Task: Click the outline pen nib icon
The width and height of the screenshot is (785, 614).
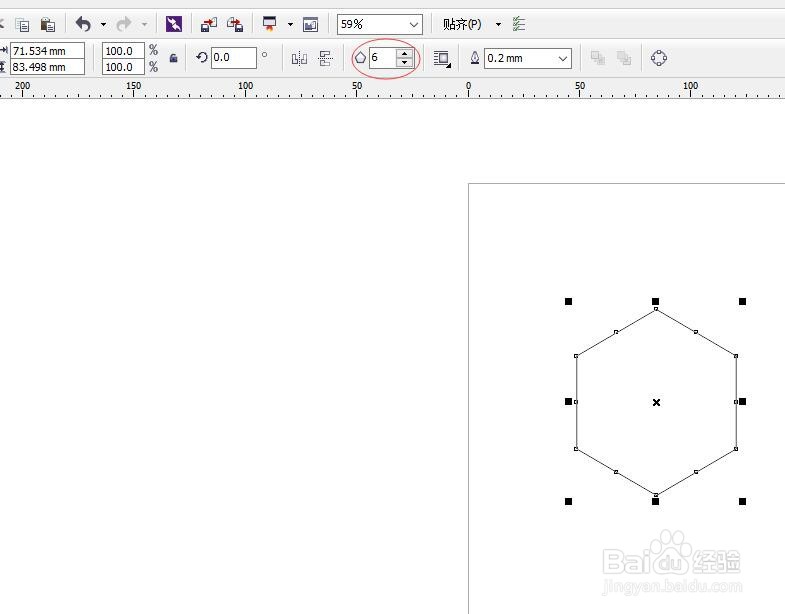Action: tap(475, 58)
